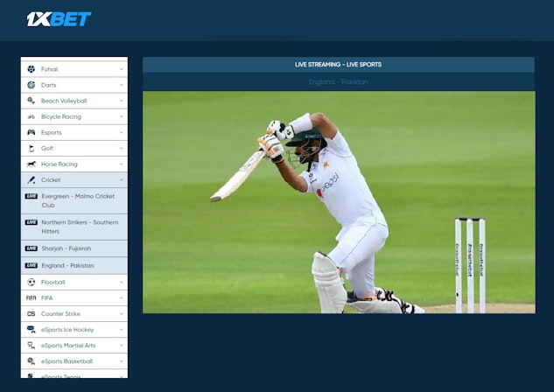Click the Darts target icon

pos(32,85)
